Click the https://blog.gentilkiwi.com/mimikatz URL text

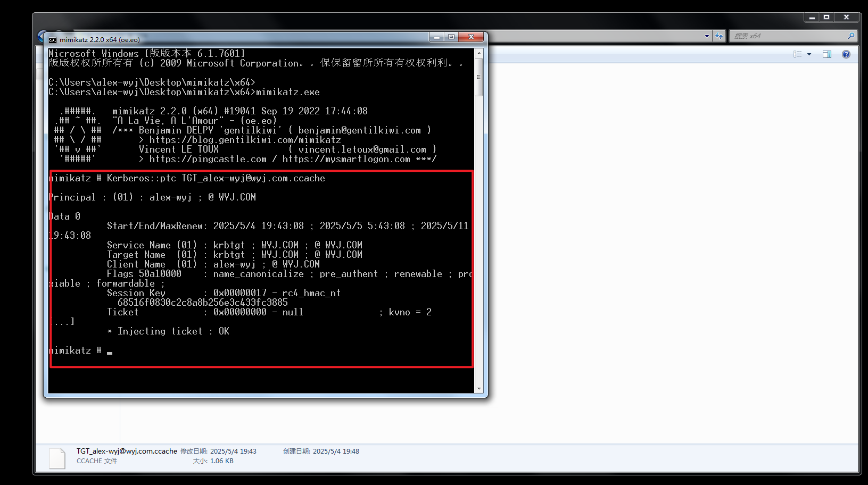(x=245, y=140)
